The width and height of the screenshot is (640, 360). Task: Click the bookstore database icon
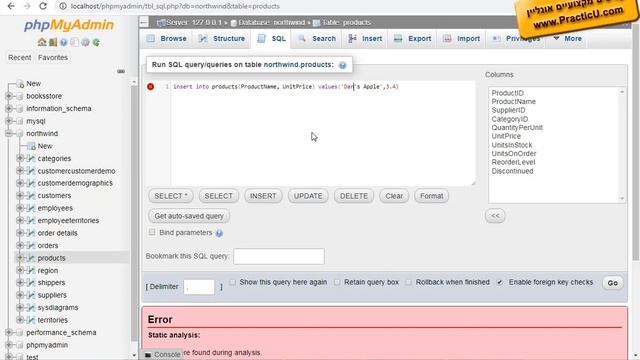point(19,96)
